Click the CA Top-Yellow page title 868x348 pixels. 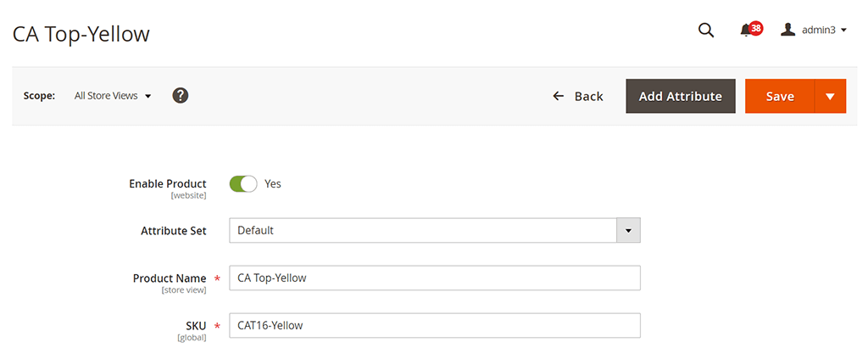point(81,34)
